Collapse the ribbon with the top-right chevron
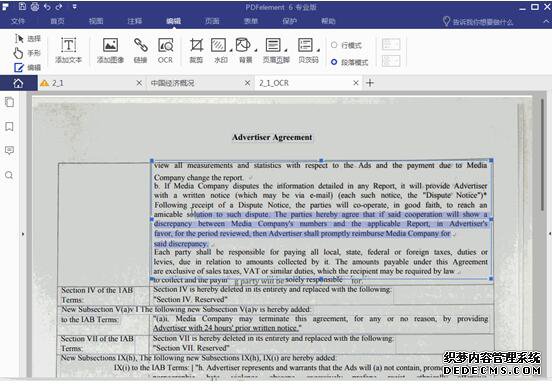This screenshot has height=385, width=552. (x=545, y=21)
